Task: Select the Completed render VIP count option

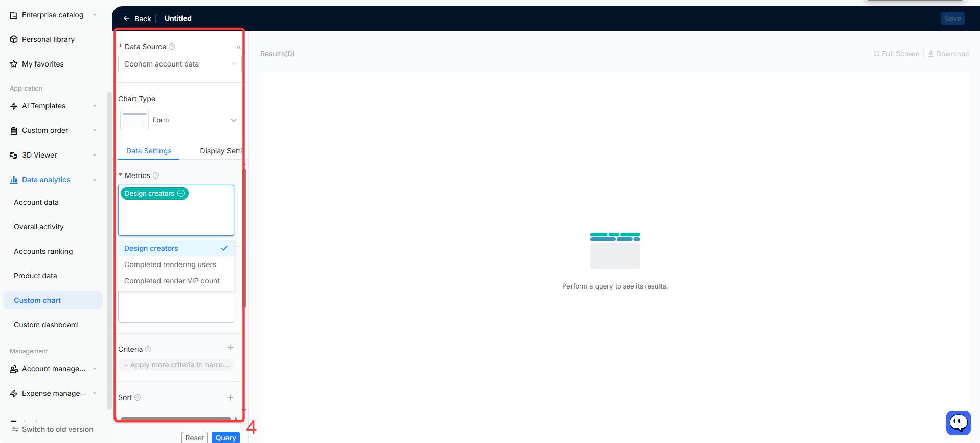Action: pos(172,281)
